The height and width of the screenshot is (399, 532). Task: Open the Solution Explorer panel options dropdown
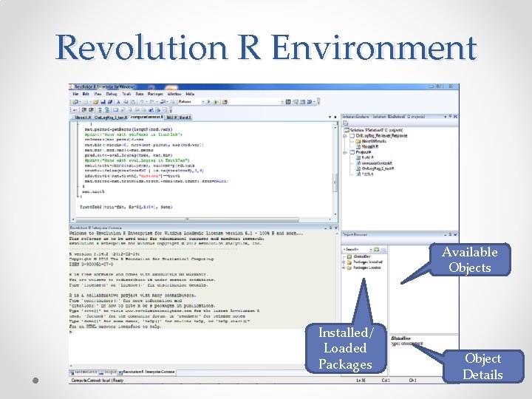point(445,117)
